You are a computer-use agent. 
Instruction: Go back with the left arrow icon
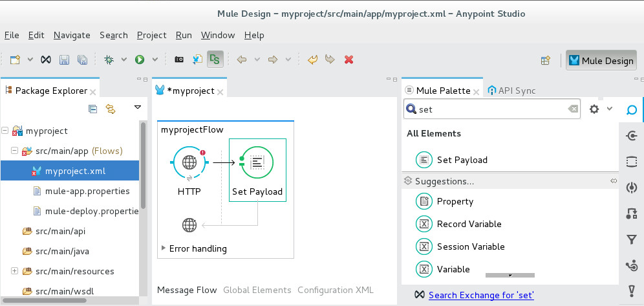242,60
